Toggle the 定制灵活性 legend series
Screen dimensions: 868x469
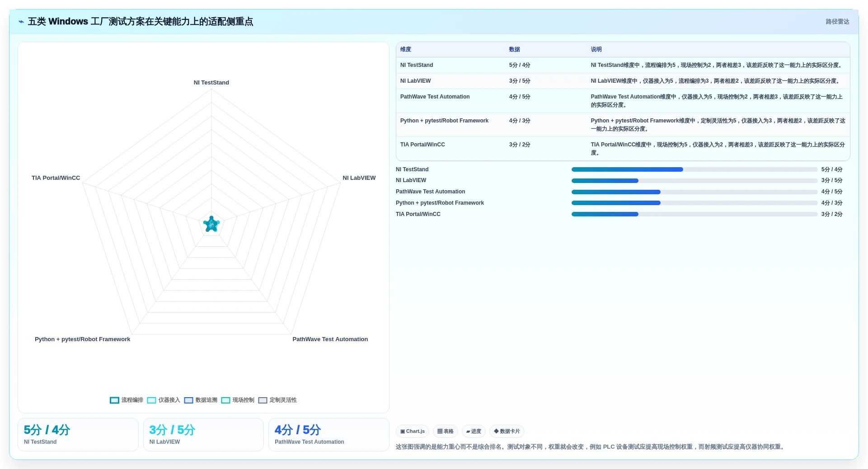[x=277, y=400]
